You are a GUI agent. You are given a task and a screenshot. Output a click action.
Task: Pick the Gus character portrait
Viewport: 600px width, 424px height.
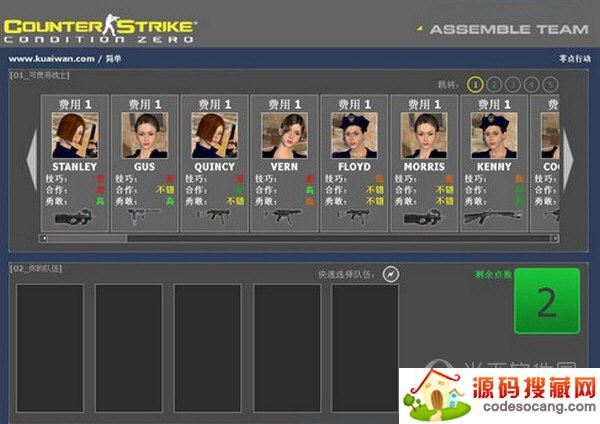tap(145, 135)
